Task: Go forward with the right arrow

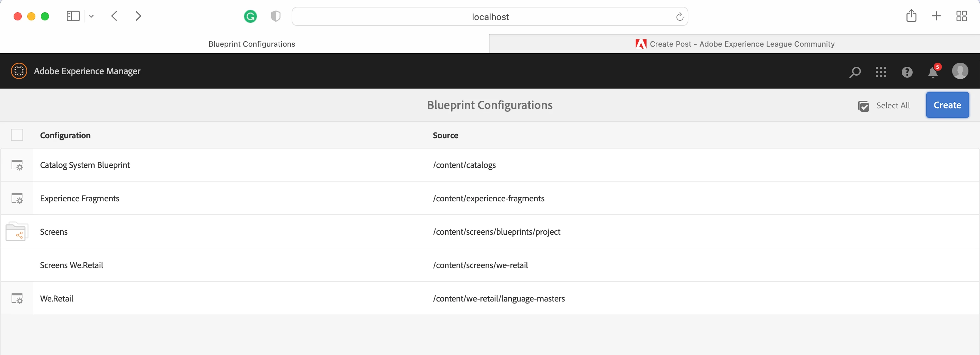Action: click(138, 16)
